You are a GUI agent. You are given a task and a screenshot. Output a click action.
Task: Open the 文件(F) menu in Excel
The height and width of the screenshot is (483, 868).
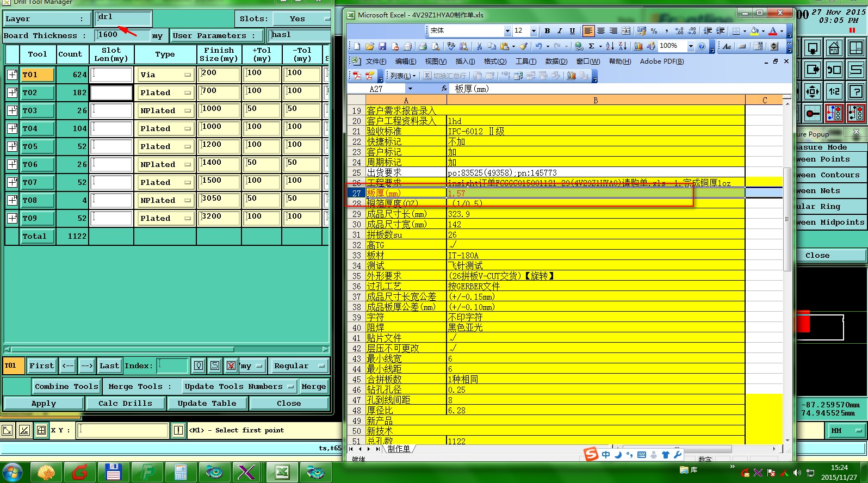pos(376,61)
